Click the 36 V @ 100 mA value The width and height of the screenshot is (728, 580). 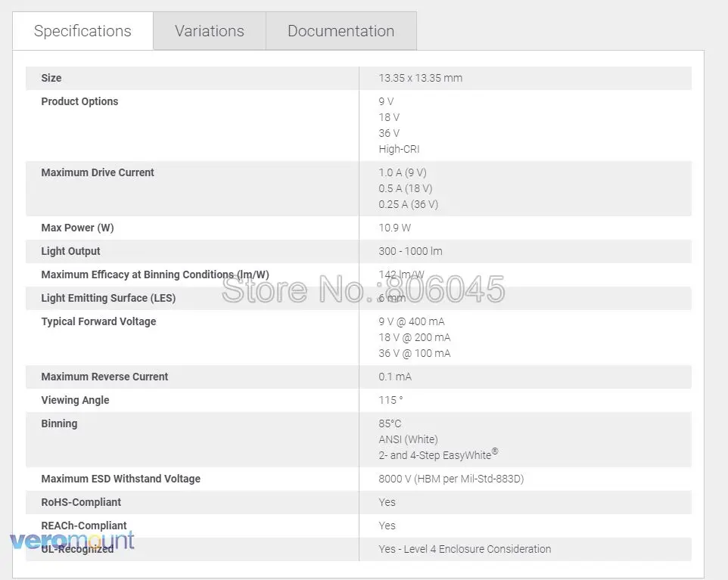coord(414,353)
